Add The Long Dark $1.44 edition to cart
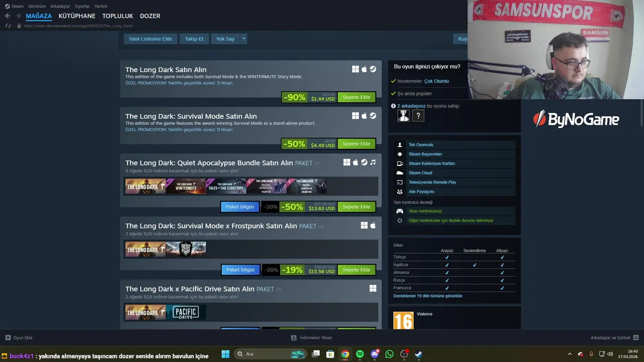644x362 pixels. point(356,97)
